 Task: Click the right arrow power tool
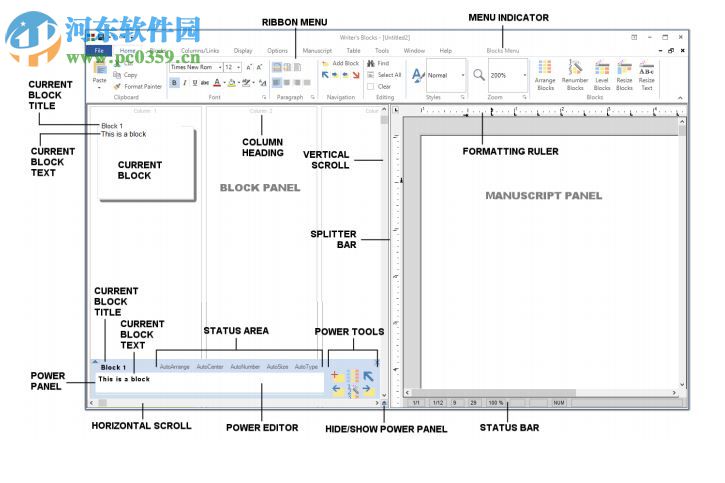(x=368, y=390)
